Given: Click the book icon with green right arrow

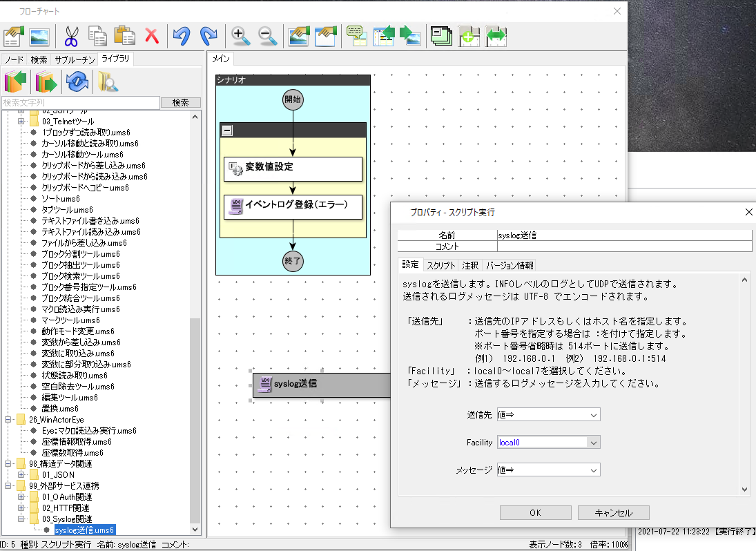Looking at the screenshot, I should [x=47, y=81].
